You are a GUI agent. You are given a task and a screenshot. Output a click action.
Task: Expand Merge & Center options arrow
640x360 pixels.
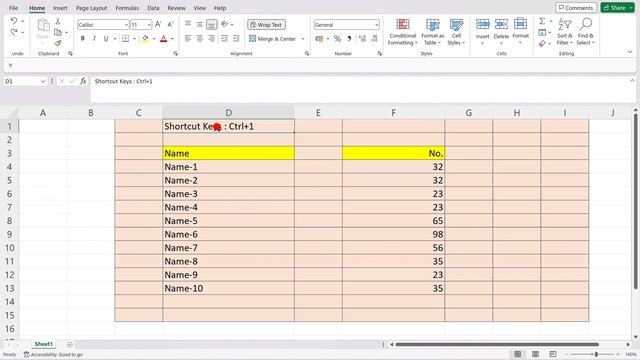(303, 39)
